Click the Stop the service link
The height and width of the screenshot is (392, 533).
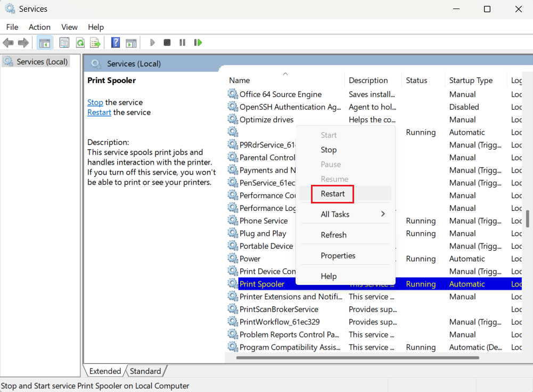coord(95,102)
